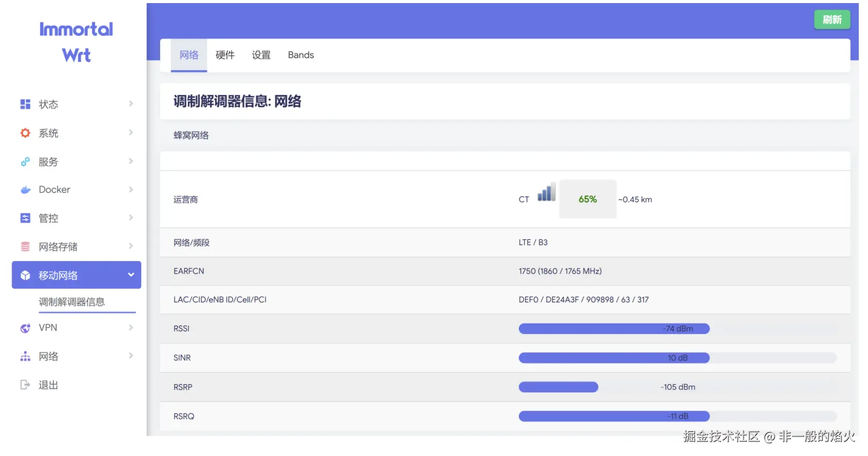Click the RSRP -105 dBm progress bar

pos(678,387)
